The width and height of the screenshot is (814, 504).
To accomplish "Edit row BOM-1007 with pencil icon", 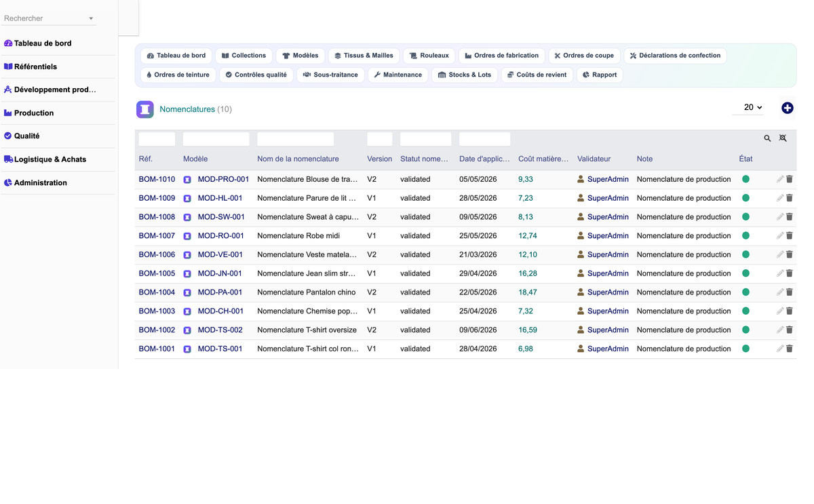I will pyautogui.click(x=780, y=236).
